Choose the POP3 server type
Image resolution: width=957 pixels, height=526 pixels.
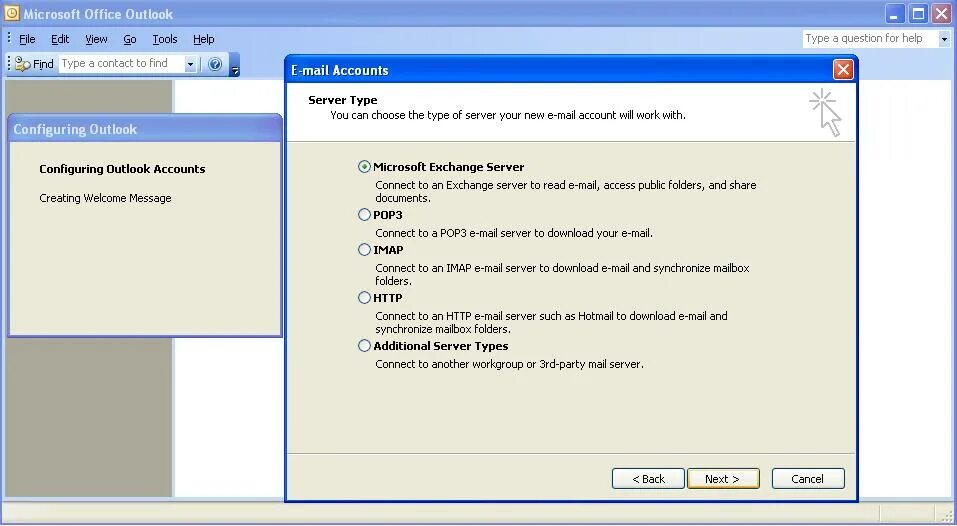(364, 215)
